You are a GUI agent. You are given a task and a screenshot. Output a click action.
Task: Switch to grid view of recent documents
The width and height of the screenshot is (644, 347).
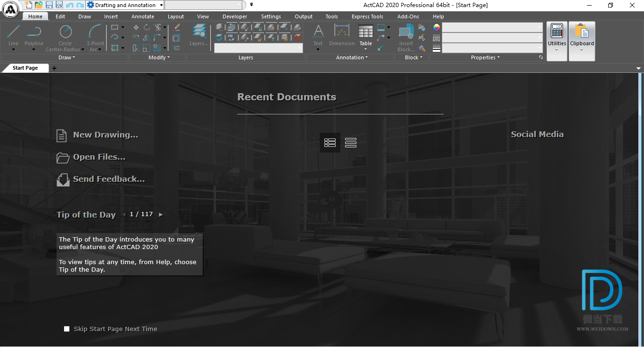[330, 143]
